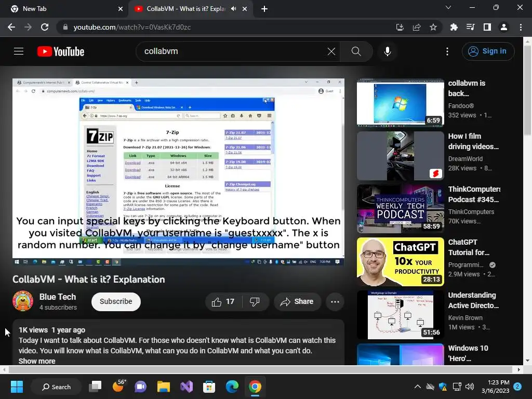This screenshot has height=399, width=532.
Task: Share the CollabVM video
Action: tap(297, 302)
